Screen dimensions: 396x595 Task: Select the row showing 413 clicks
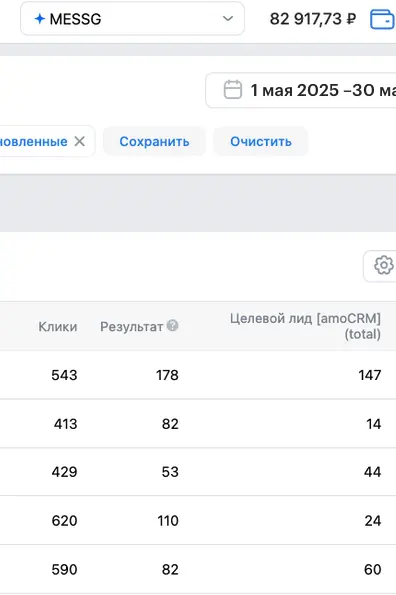(198, 423)
